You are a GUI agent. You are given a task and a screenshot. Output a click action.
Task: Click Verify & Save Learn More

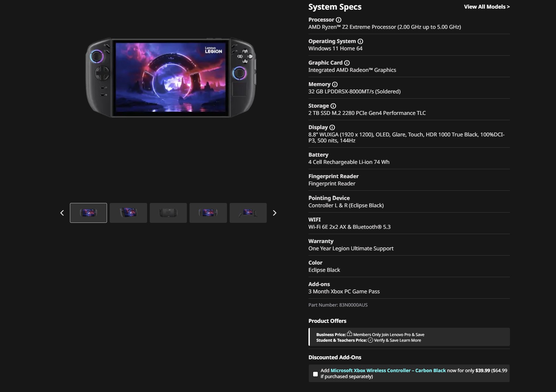click(x=398, y=340)
